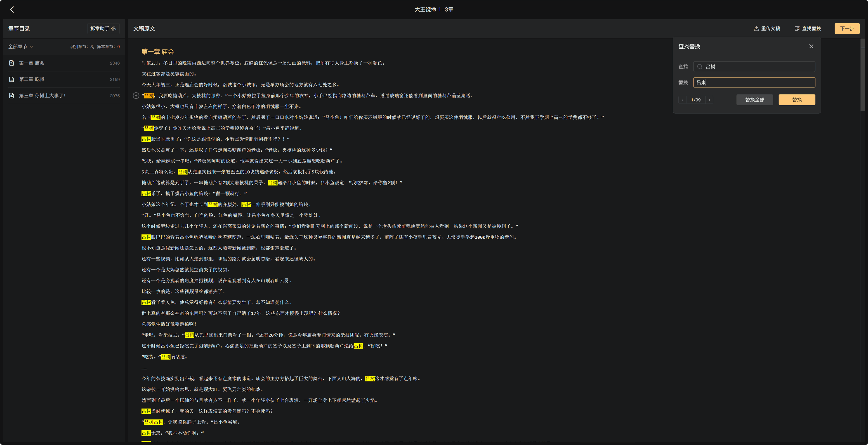Expand the 全部章节 dropdown
Image resolution: width=868 pixels, height=445 pixels.
[x=21, y=47]
